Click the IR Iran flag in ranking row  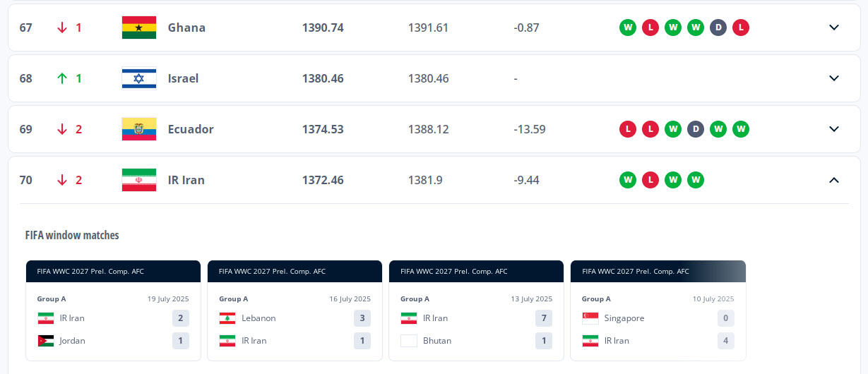coord(139,180)
